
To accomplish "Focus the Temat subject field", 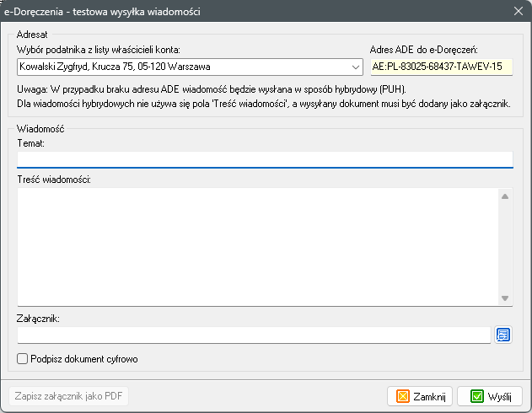I will click(264, 158).
